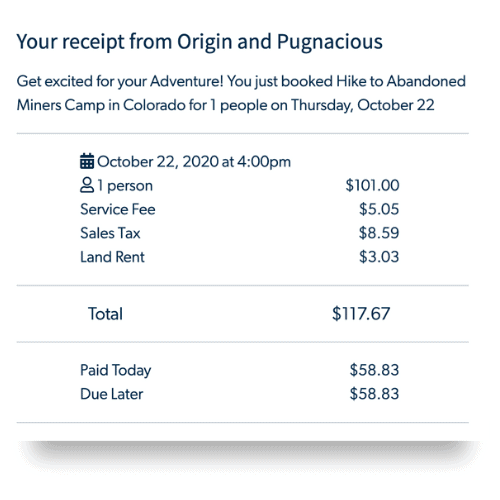Click the $101.00 price amount
The image size is (500, 500).
tap(372, 185)
